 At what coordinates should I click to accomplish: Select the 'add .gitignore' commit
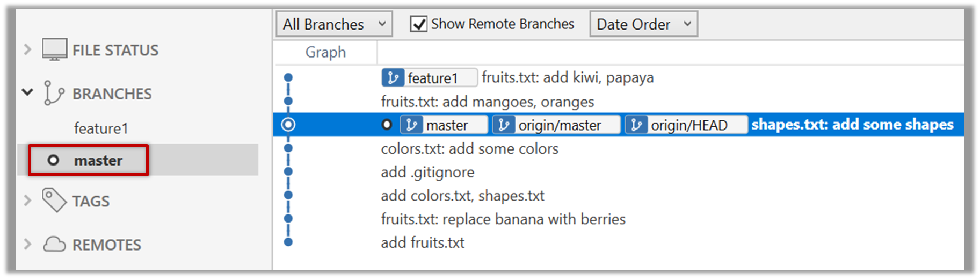tap(427, 172)
